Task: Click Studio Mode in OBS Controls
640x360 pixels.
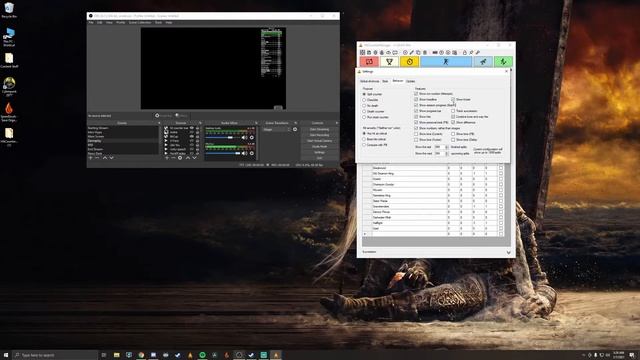Action: coord(319,147)
